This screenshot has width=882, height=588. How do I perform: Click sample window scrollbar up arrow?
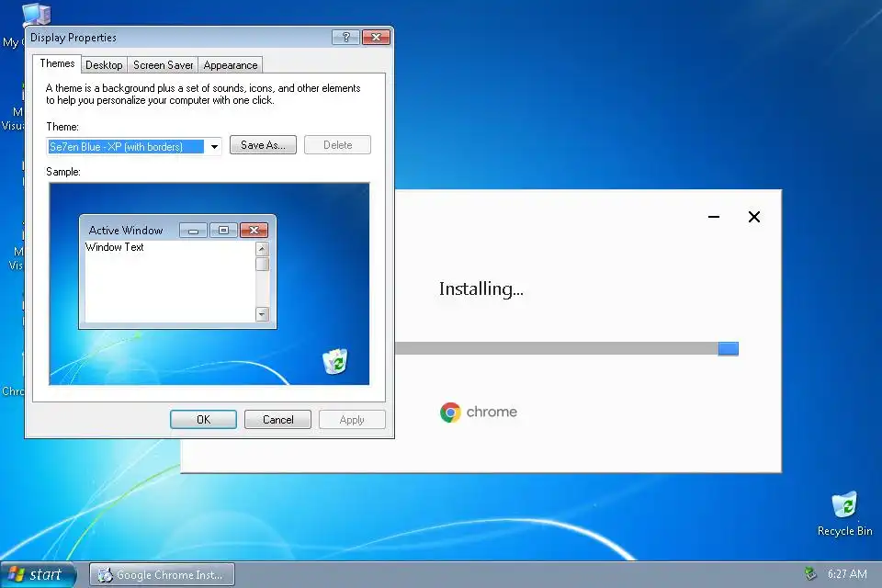pos(262,249)
